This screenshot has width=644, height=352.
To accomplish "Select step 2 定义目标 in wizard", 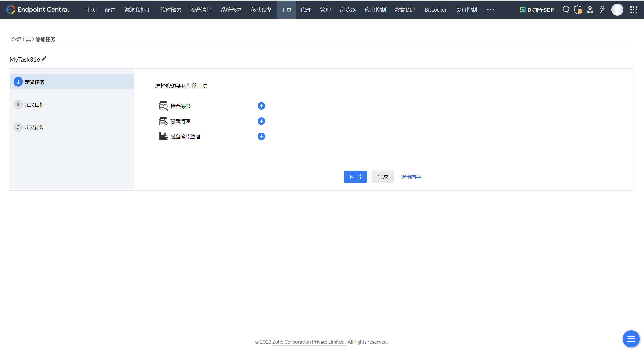I will tap(34, 105).
